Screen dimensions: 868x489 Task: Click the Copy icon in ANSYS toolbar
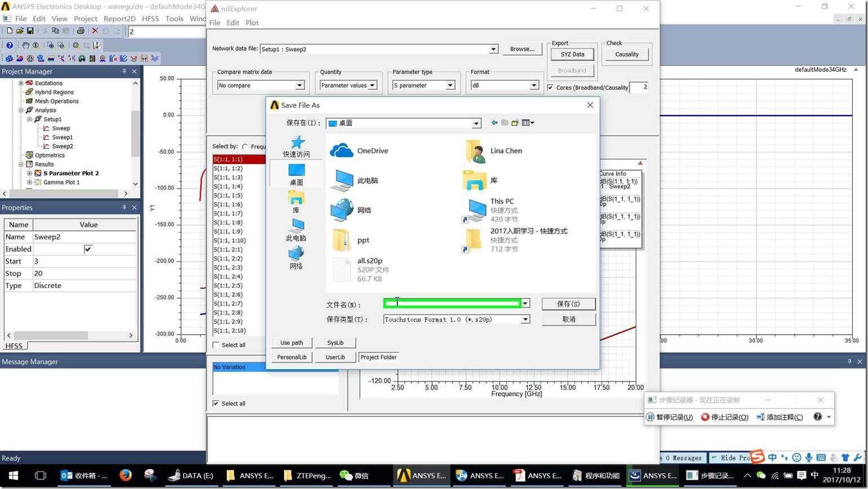click(55, 31)
